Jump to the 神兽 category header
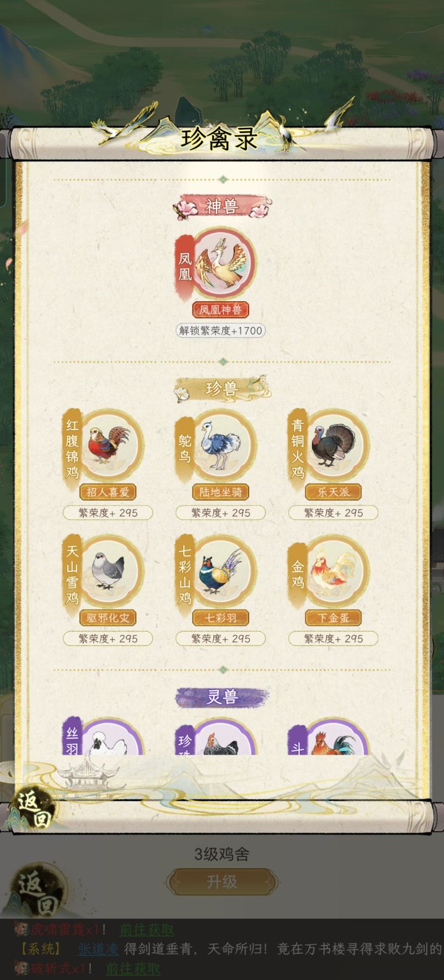 [x=222, y=207]
